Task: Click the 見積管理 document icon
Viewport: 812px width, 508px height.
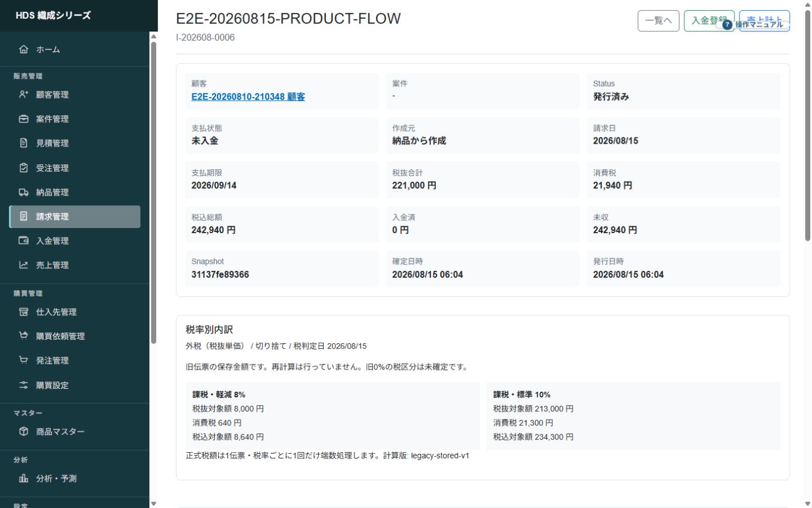Action: pyautogui.click(x=23, y=143)
